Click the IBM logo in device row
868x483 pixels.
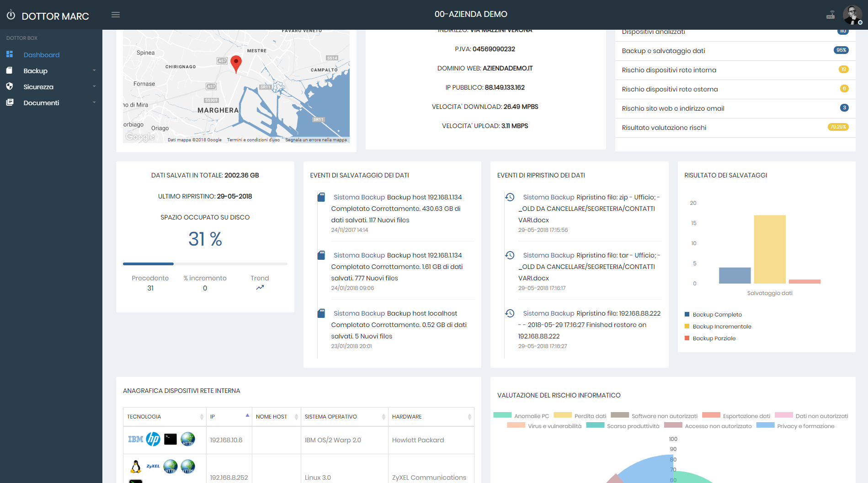135,439
